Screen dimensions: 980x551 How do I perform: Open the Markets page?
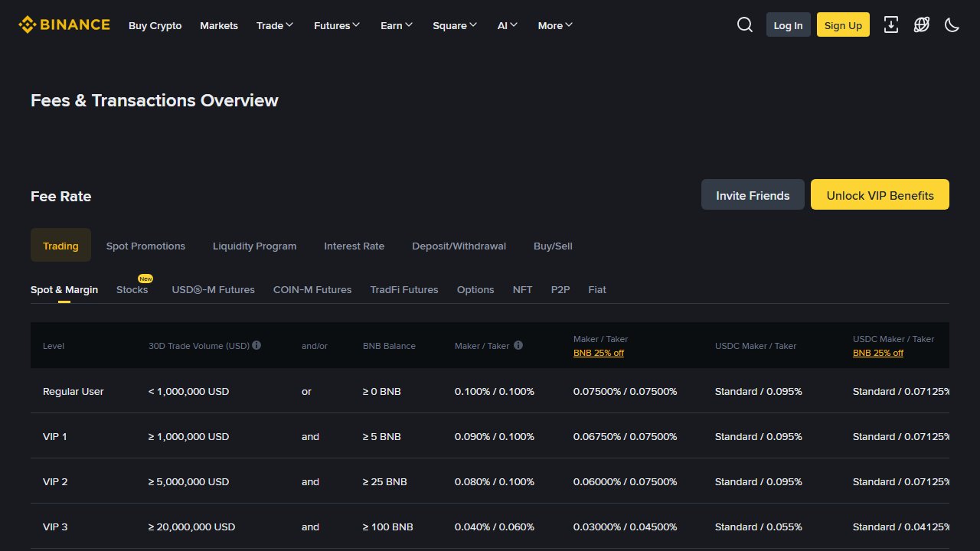coord(219,25)
